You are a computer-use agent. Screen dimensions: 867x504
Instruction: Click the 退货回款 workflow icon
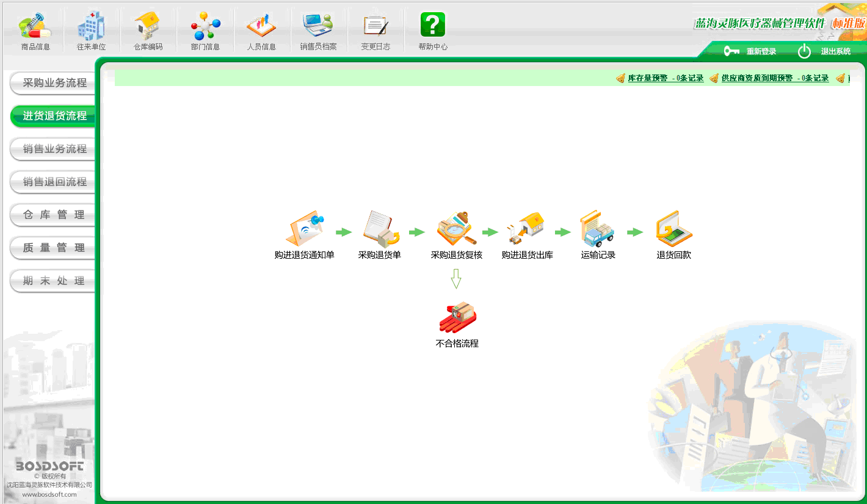673,229
